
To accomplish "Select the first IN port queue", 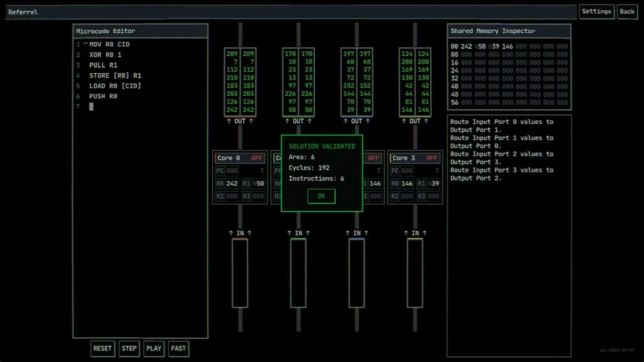I will pyautogui.click(x=240, y=273).
